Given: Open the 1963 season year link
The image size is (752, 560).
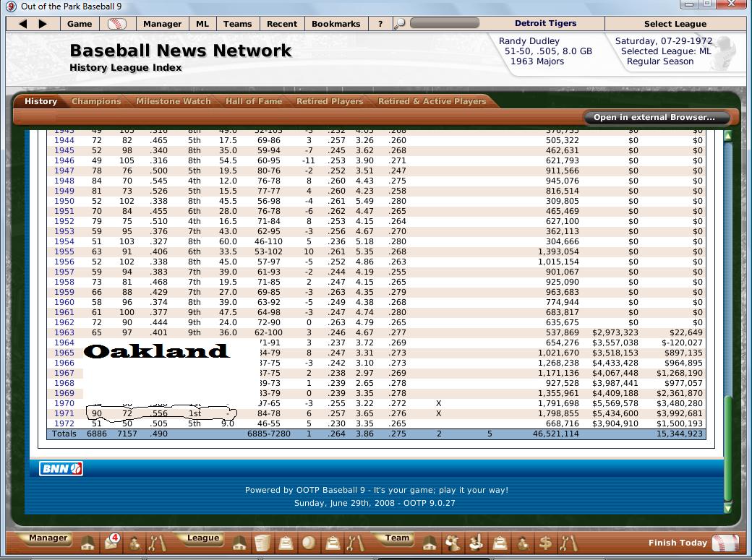Looking at the screenshot, I should [64, 332].
